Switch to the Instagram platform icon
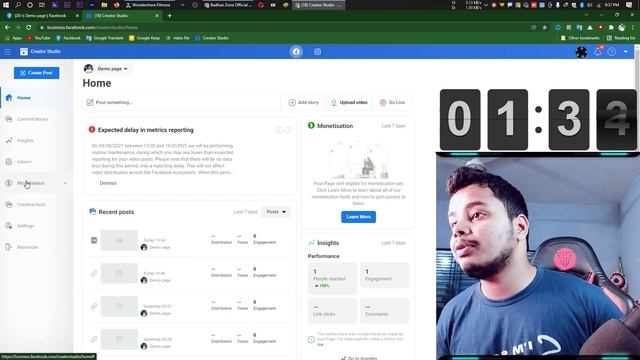This screenshot has height=360, width=640. pyautogui.click(x=318, y=52)
